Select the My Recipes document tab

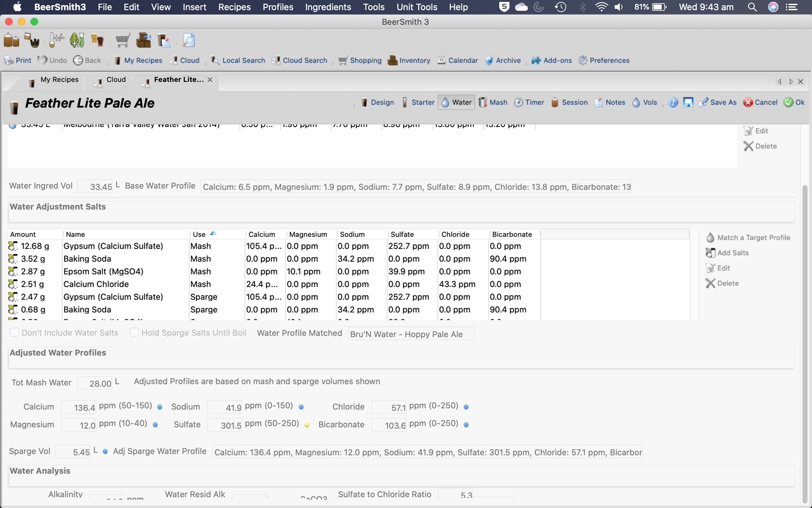[53, 80]
